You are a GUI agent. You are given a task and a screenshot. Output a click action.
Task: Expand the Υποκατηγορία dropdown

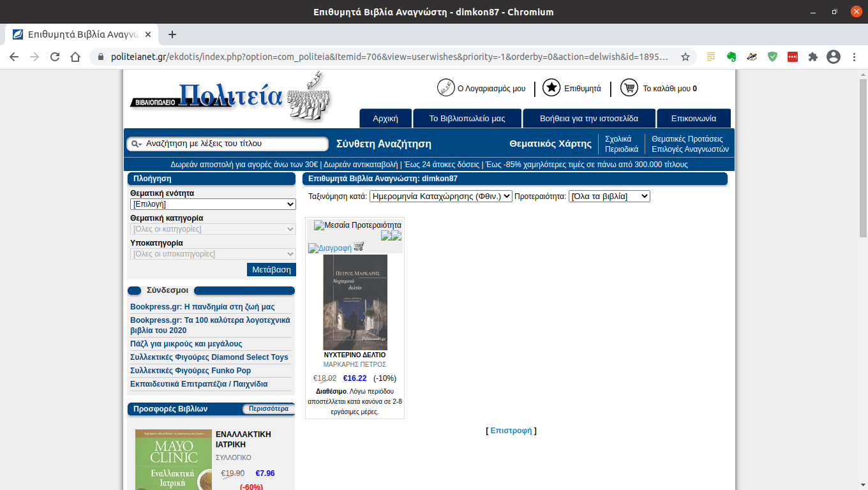[x=213, y=254]
